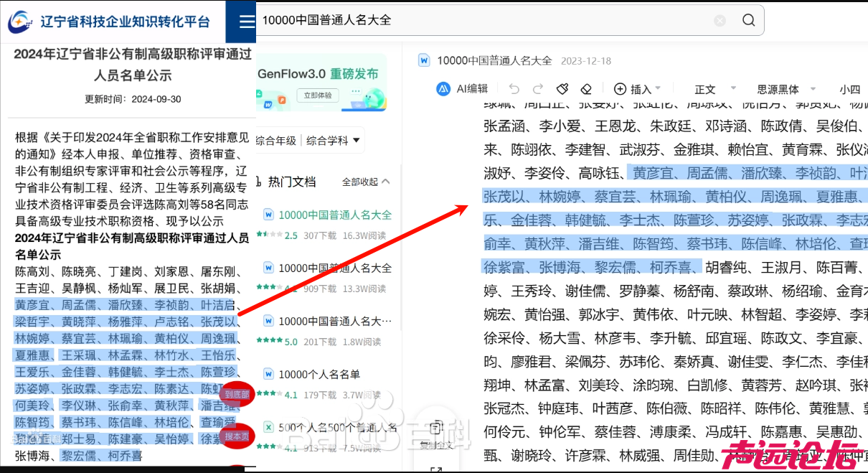This screenshot has height=473, width=868.
Task: Click the undo arrow in editor toolbar
Action: [514, 89]
